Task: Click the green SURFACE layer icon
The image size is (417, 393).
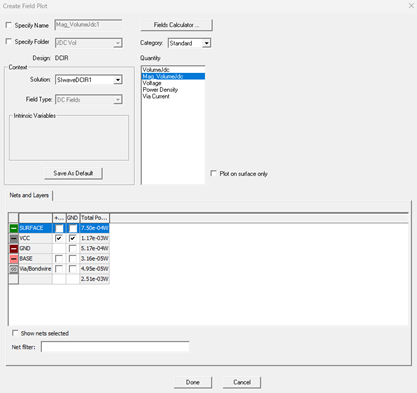Action: pos(14,228)
